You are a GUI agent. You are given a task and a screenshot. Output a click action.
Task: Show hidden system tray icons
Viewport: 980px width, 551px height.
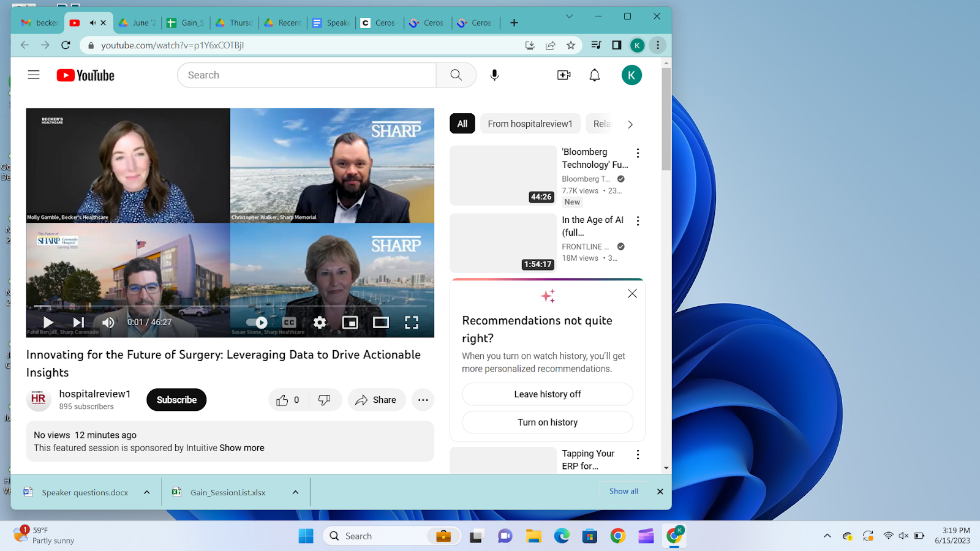827,536
